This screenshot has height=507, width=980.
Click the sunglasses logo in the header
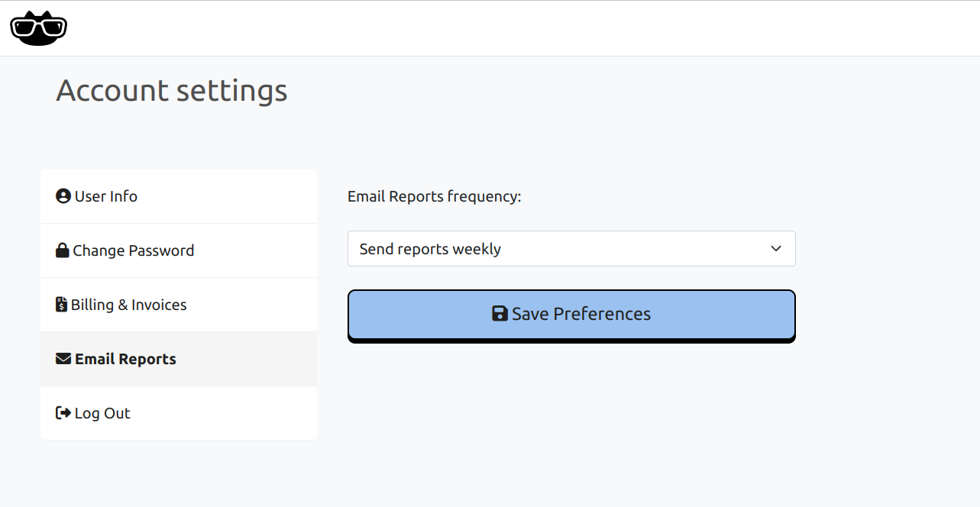(x=38, y=27)
